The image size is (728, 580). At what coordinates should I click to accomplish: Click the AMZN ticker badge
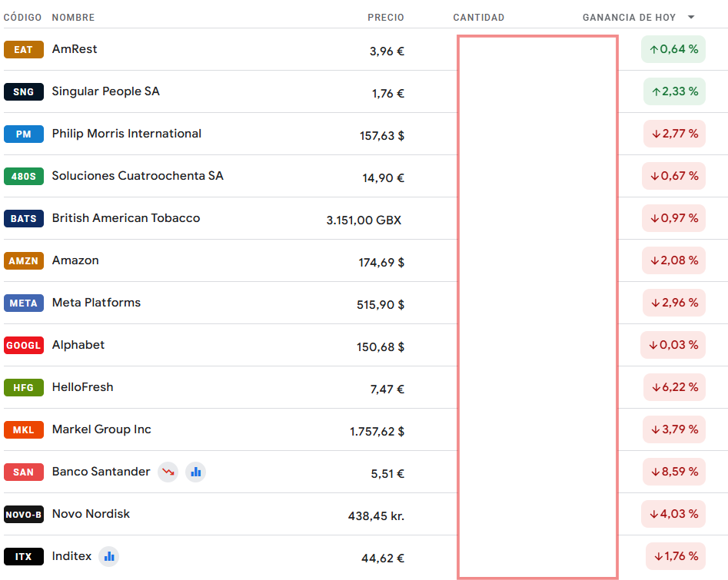point(24,260)
